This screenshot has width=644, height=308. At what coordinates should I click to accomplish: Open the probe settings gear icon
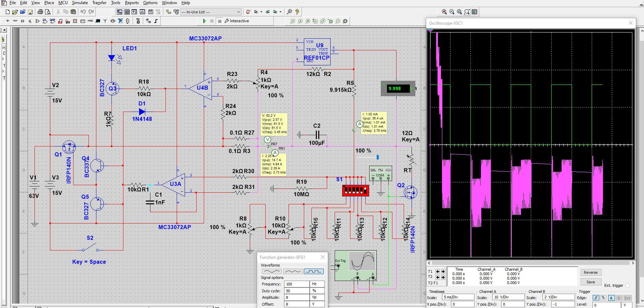pyautogui.click(x=345, y=21)
